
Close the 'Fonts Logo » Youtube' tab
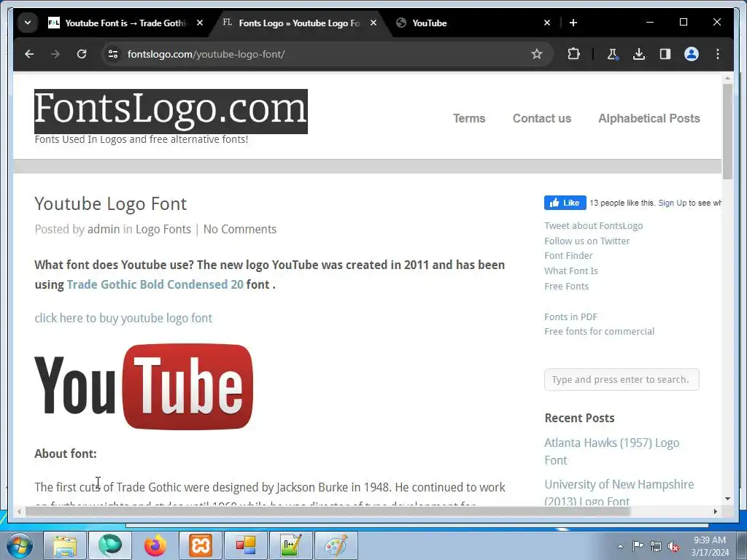click(x=373, y=23)
